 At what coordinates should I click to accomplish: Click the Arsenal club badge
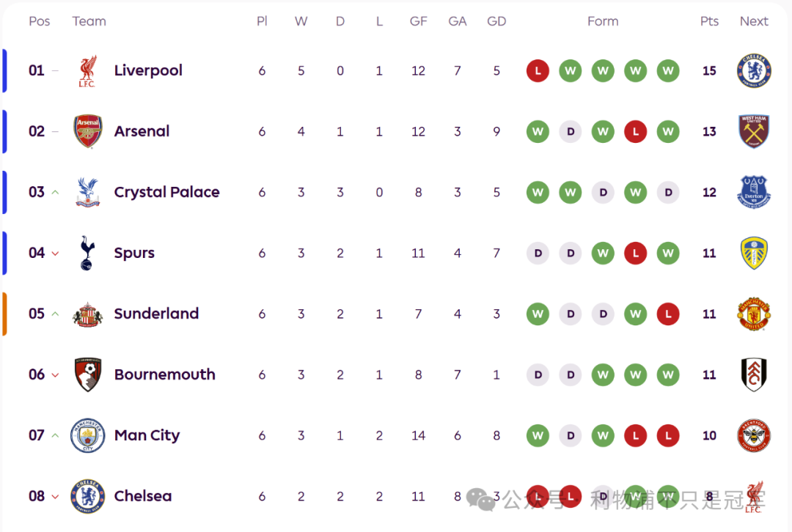pos(88,132)
